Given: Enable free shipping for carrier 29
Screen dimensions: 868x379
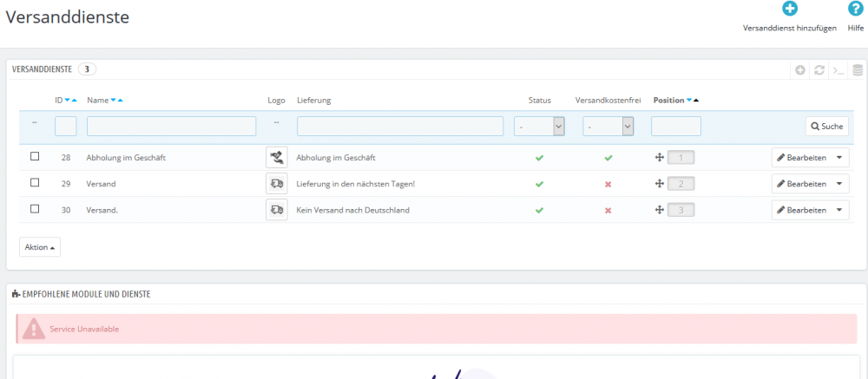Looking at the screenshot, I should pos(608,184).
